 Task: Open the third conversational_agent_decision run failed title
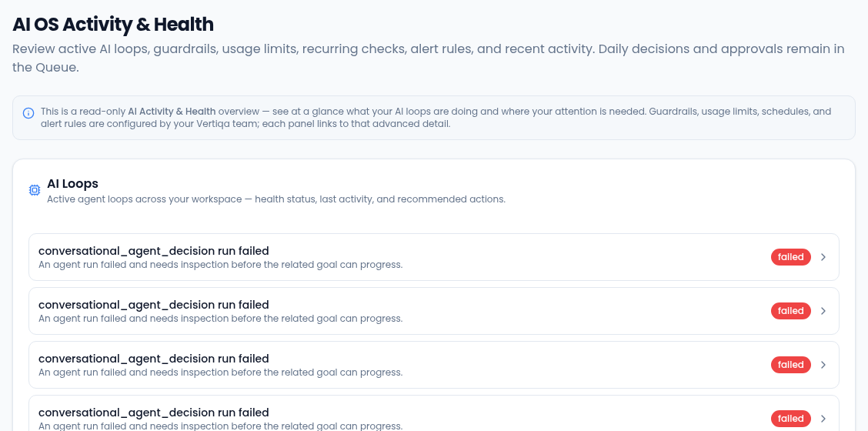[x=153, y=359]
